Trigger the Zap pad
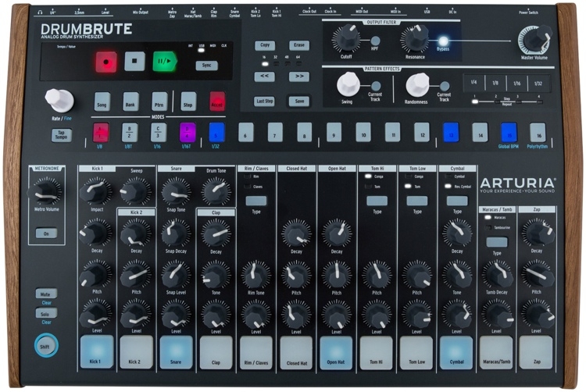 (x=536, y=352)
